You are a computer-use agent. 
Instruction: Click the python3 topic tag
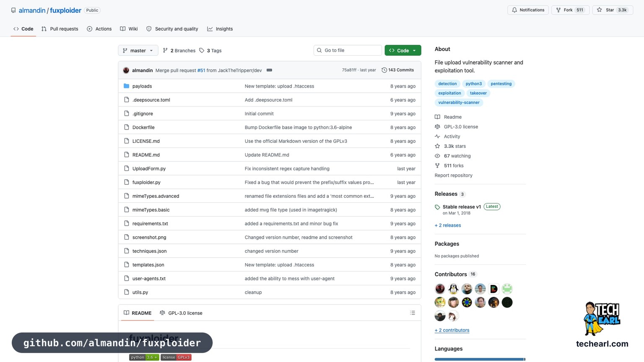coord(474,84)
